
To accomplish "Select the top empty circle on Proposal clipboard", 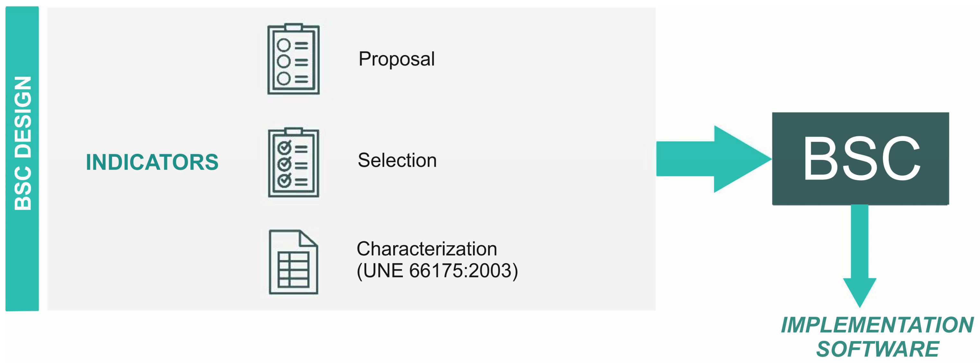I will [284, 45].
